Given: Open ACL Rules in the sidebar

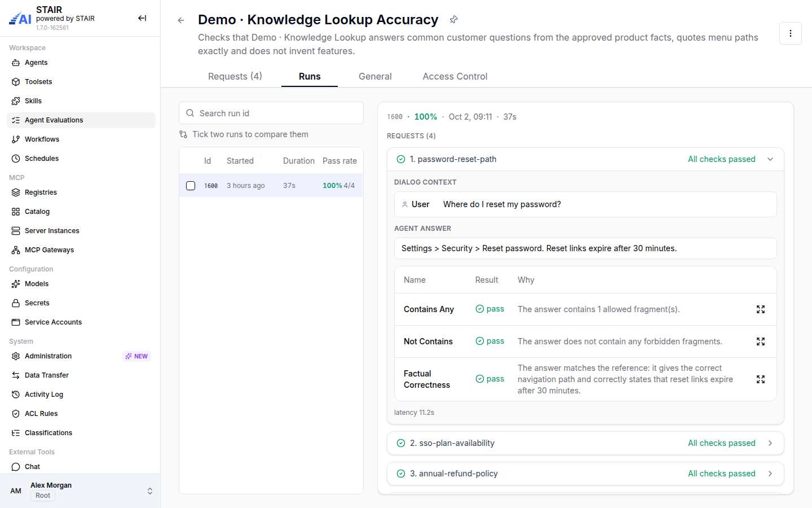Looking at the screenshot, I should (x=81, y=414).
